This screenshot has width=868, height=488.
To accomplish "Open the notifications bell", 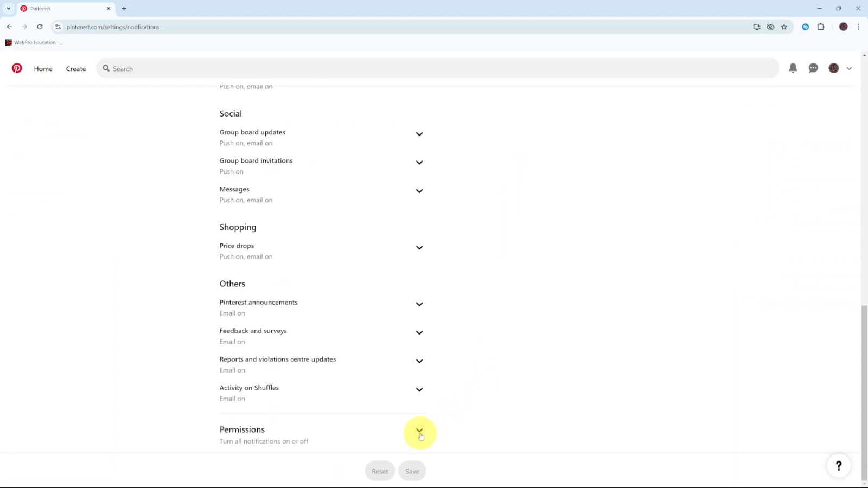I will point(793,68).
